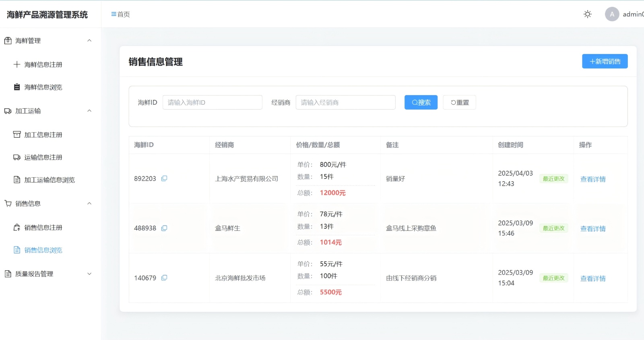The width and height of the screenshot is (644, 340).
Task: Collapse the 加工运输 menu group
Action: [x=89, y=111]
